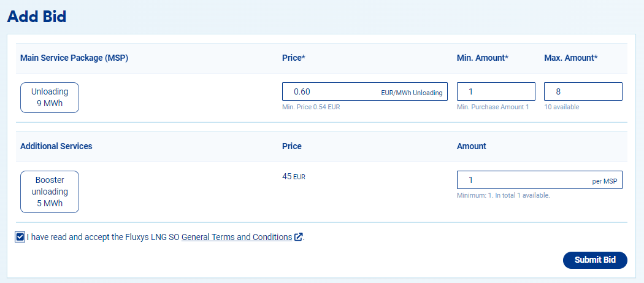Select the Booster unloading 5 MWh service
This screenshot has height=283, width=644.
pos(50,192)
